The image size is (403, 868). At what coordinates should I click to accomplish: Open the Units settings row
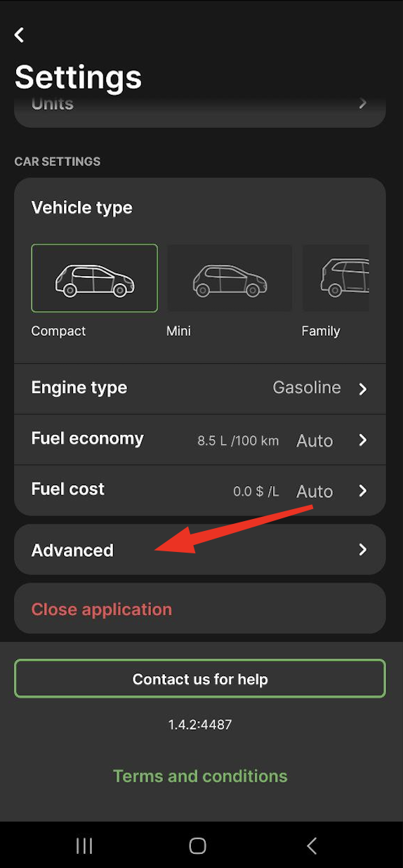(200, 107)
